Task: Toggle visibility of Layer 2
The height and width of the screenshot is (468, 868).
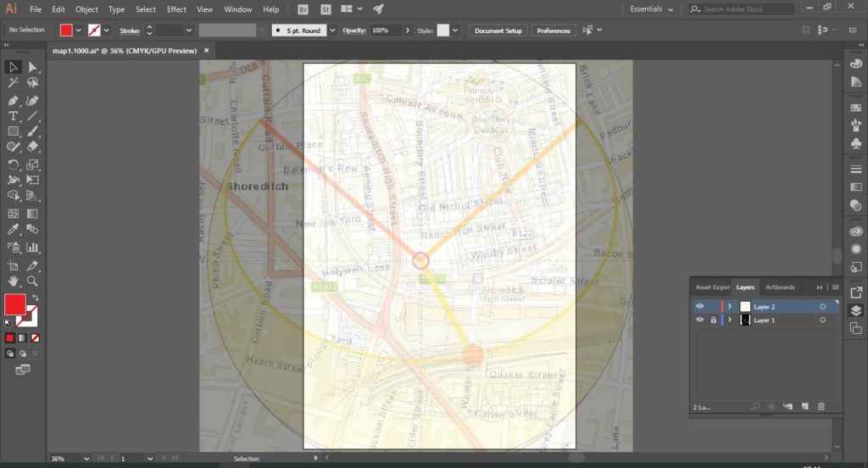Action: [699, 306]
